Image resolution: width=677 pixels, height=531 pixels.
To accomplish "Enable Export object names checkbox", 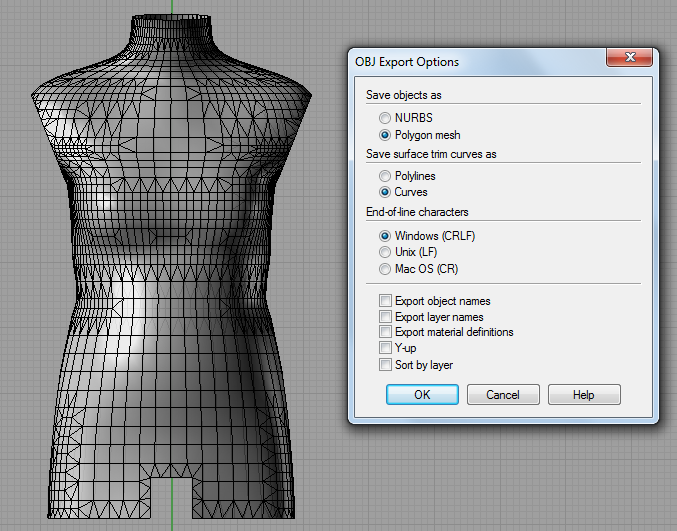I will click(x=385, y=301).
